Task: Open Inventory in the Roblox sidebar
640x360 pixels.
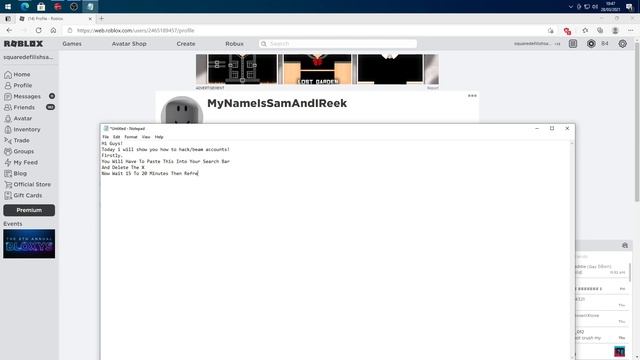Action: [x=22, y=130]
